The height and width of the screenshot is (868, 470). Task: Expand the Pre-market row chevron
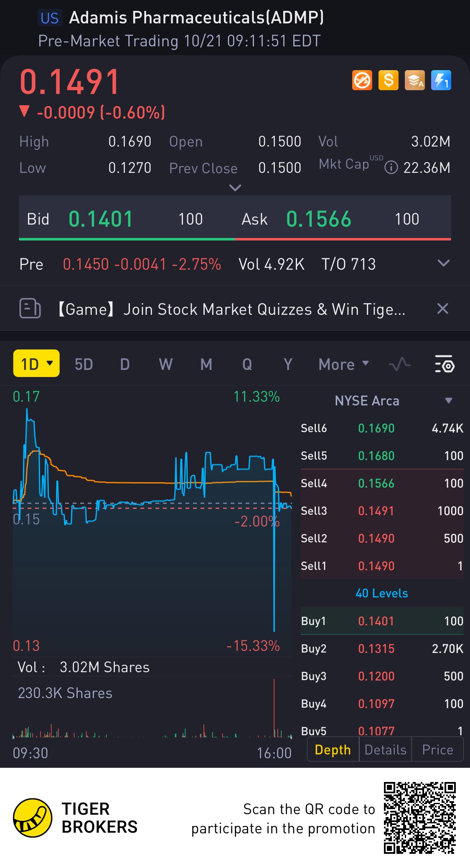[443, 263]
